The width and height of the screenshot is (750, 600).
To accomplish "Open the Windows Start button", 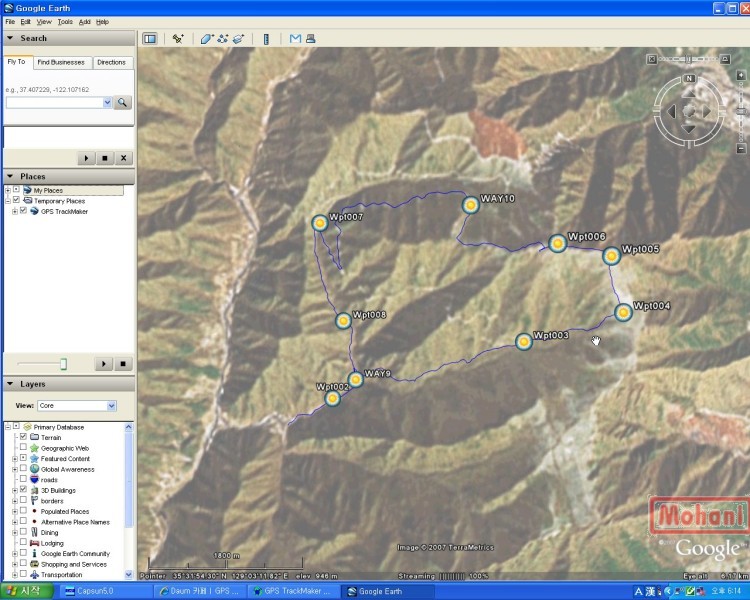I will pos(27,591).
